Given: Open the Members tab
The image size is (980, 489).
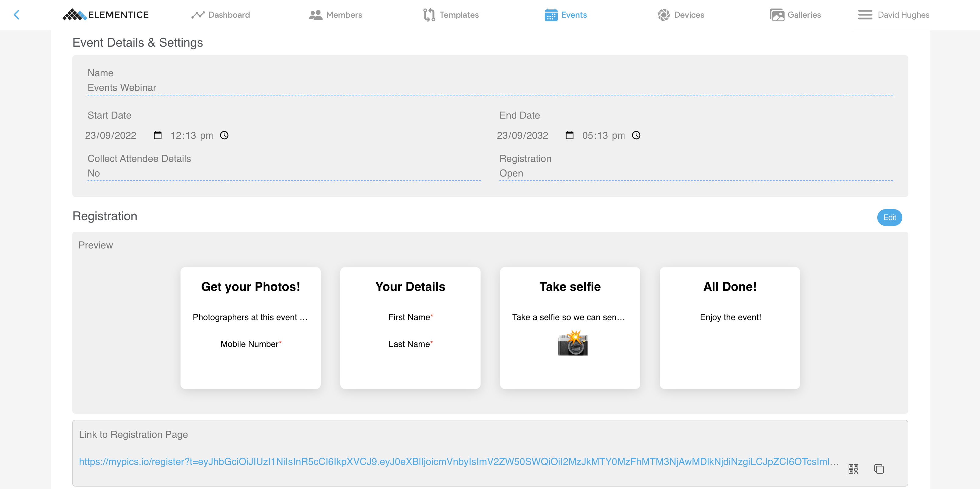Looking at the screenshot, I should coord(335,15).
